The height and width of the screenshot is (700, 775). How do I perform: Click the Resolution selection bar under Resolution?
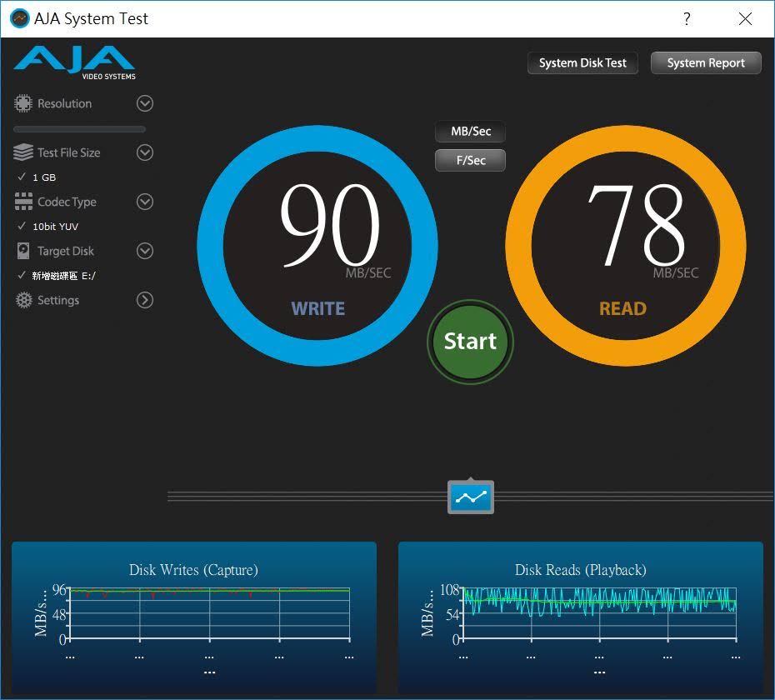click(x=79, y=129)
